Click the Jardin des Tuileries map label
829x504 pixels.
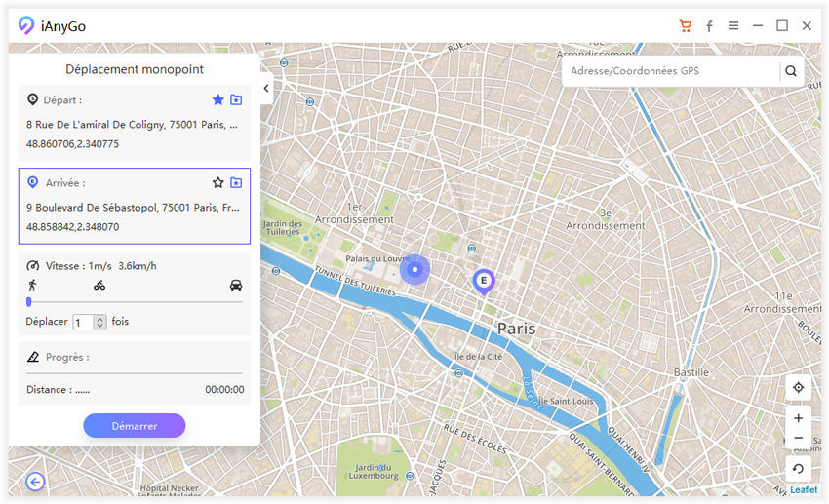(x=283, y=228)
